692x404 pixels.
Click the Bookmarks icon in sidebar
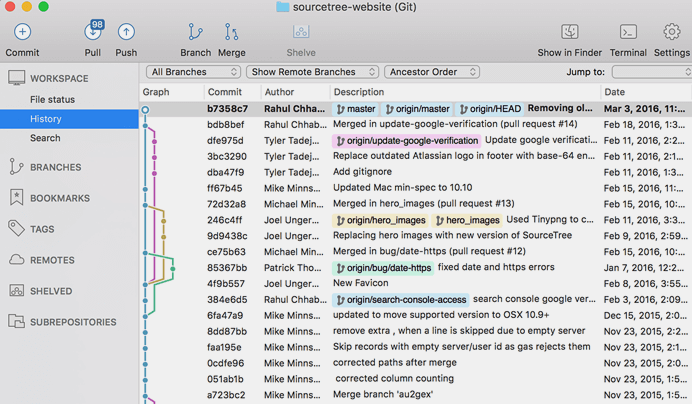(16, 197)
